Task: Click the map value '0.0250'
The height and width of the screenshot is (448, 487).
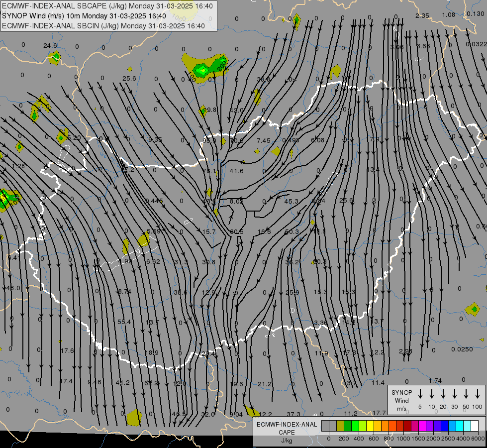Action: (462, 349)
